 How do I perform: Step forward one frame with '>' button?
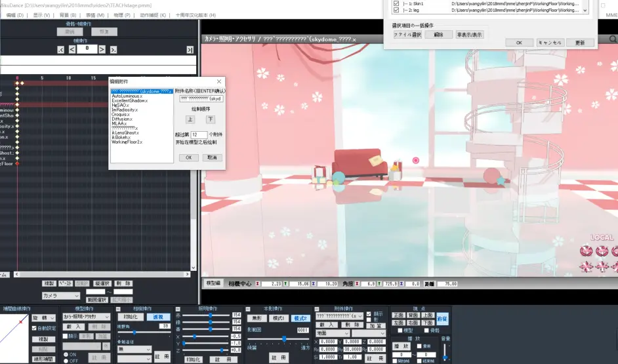click(102, 50)
